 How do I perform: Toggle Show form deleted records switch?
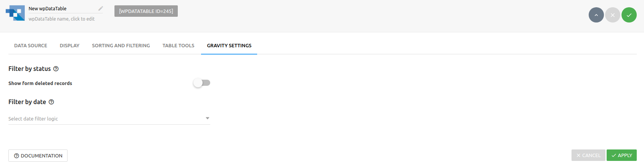(202, 83)
